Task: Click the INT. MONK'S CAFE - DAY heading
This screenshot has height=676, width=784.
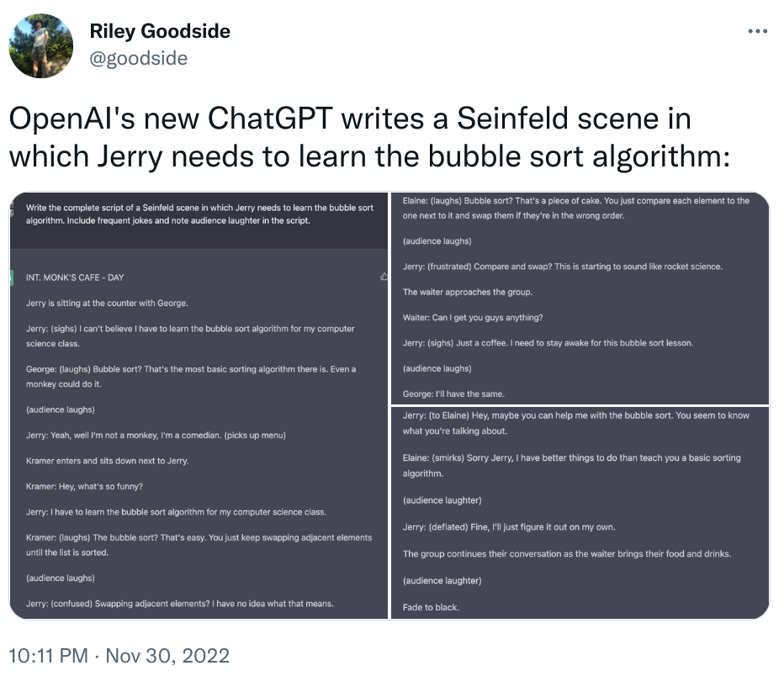Action: [x=75, y=277]
